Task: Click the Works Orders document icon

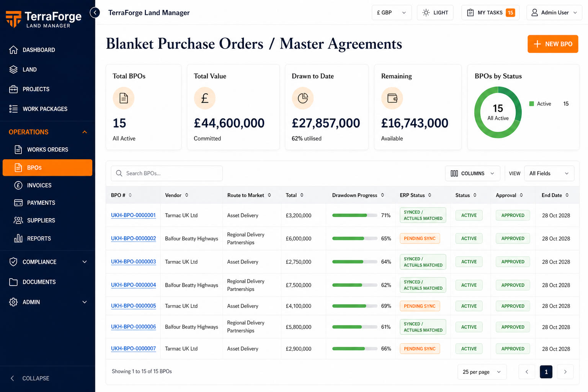Action: [x=18, y=150]
